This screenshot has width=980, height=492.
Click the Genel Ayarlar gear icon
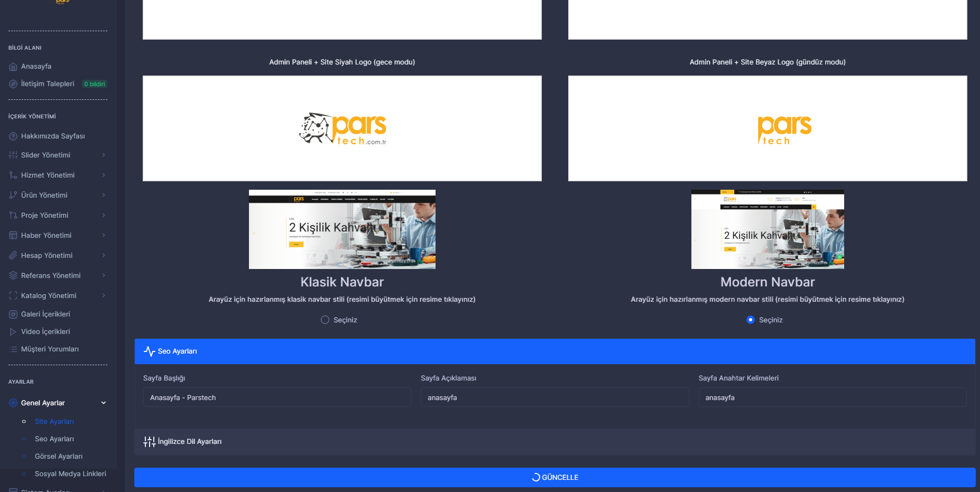pos(13,403)
